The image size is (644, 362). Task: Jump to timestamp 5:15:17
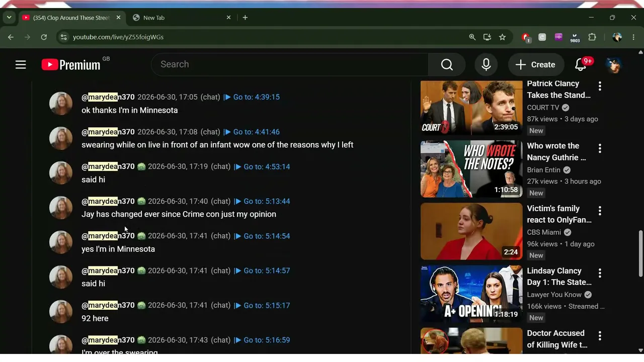pyautogui.click(x=262, y=305)
